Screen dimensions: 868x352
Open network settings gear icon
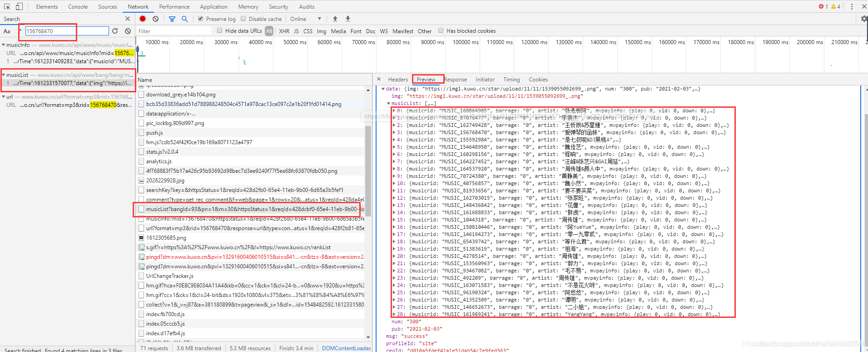[x=864, y=19]
